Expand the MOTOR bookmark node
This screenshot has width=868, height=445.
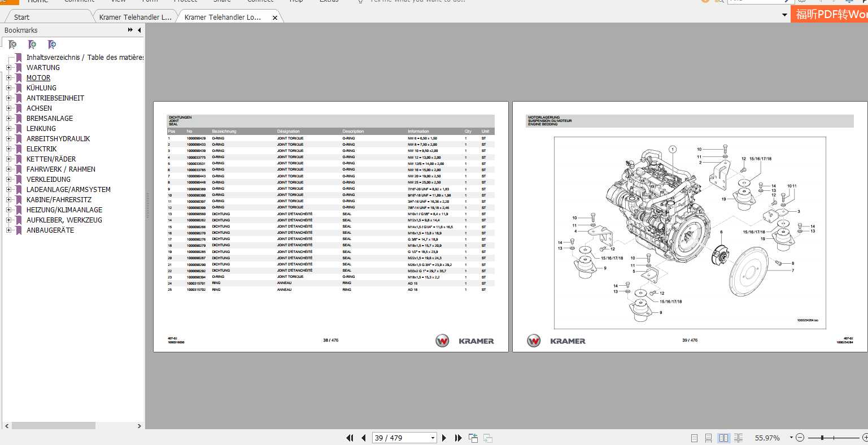(8, 78)
